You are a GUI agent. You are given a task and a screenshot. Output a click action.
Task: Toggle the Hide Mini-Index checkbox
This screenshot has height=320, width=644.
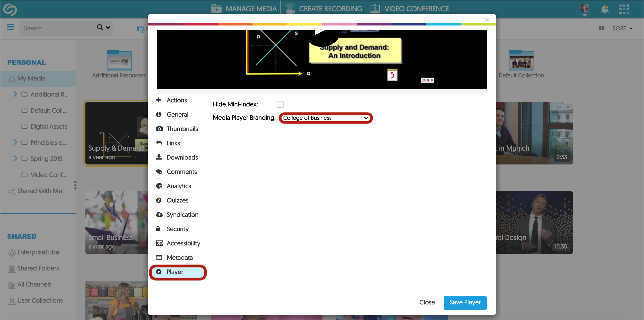[280, 104]
